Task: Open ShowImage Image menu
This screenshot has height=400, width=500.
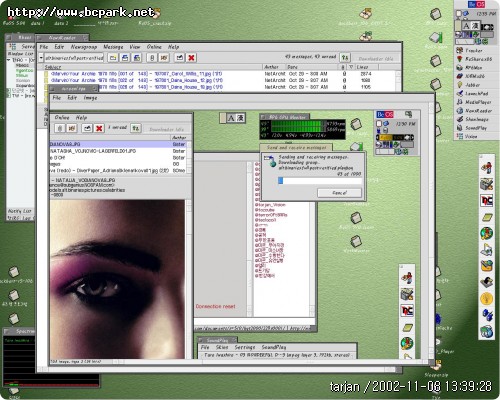Action: 90,98
